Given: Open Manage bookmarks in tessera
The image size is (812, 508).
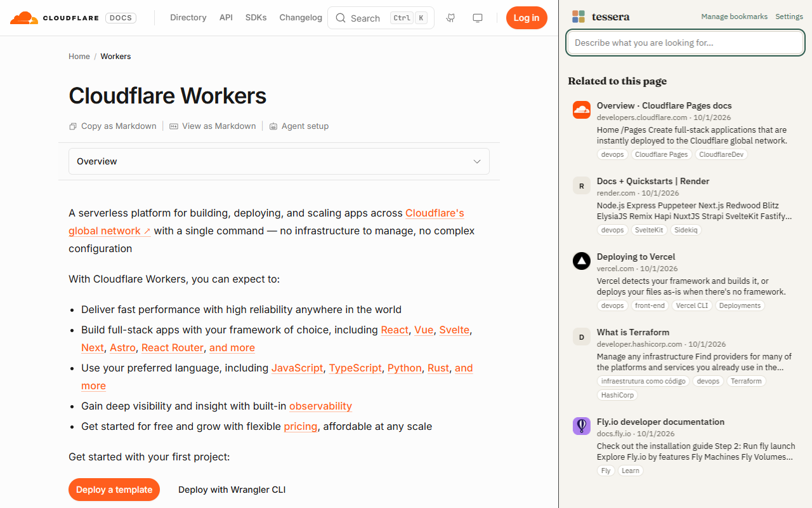Looking at the screenshot, I should [735, 17].
